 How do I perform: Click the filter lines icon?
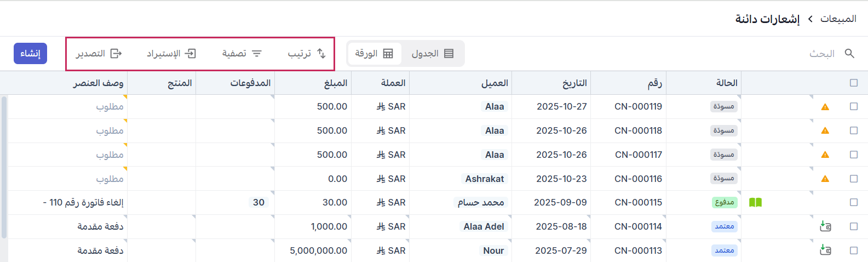click(256, 53)
